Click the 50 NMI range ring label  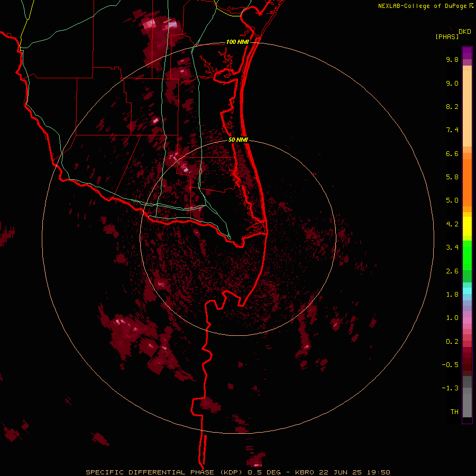point(239,140)
